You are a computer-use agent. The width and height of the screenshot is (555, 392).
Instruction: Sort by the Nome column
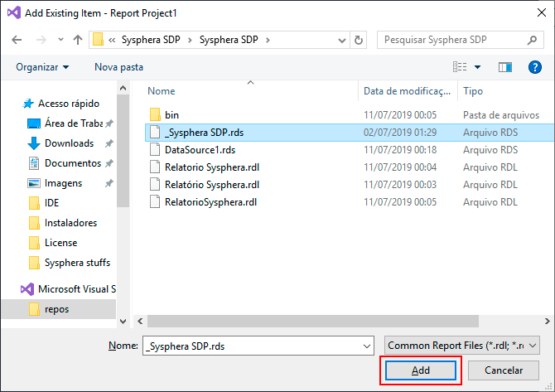162,91
